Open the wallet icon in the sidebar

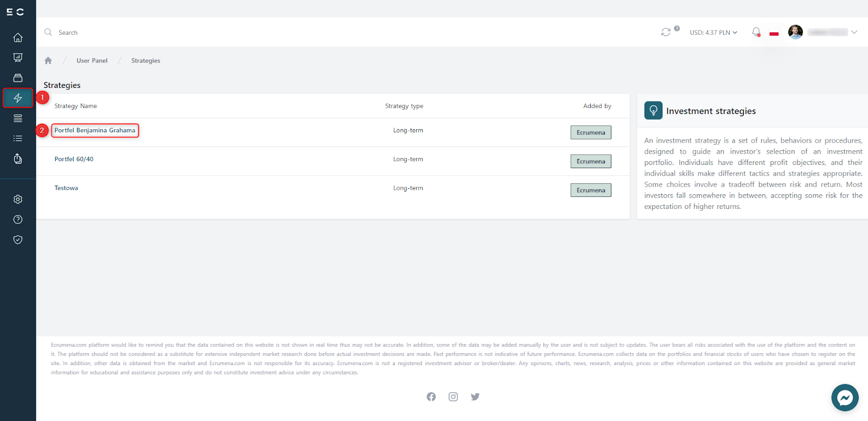18,78
